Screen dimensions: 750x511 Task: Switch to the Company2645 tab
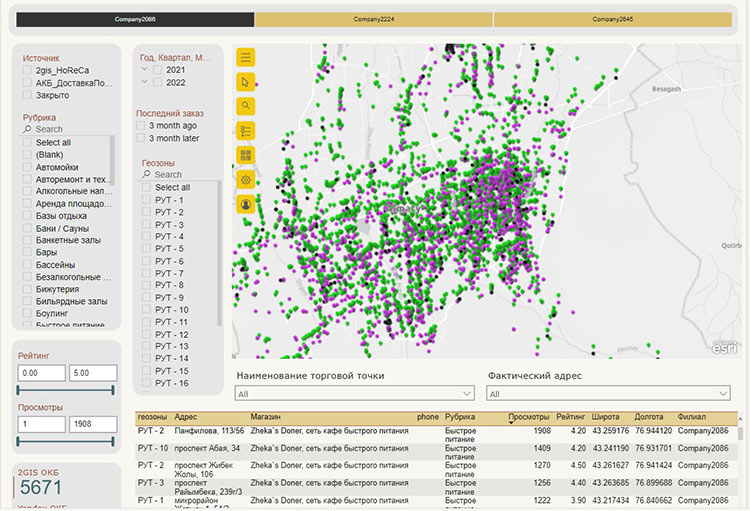pyautogui.click(x=612, y=19)
